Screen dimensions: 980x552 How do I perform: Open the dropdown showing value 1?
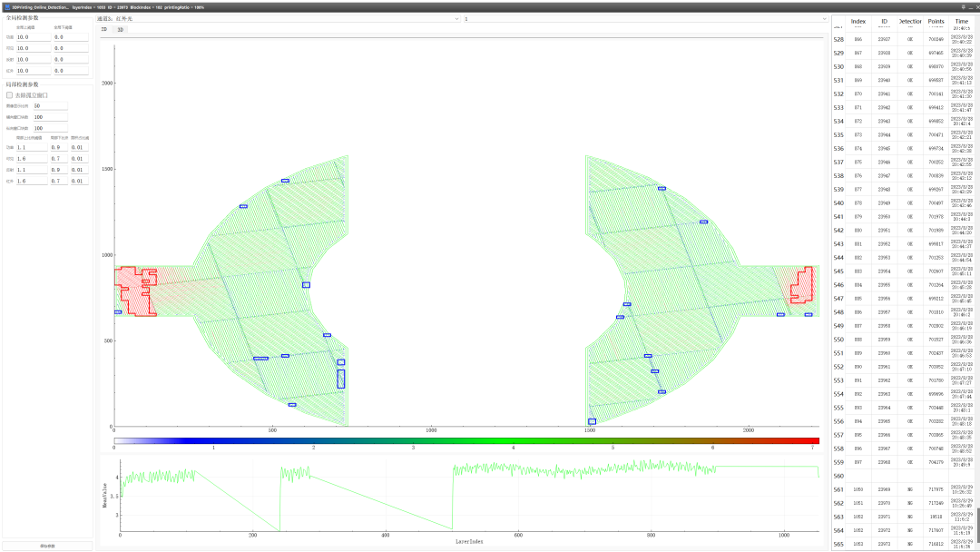tap(646, 19)
